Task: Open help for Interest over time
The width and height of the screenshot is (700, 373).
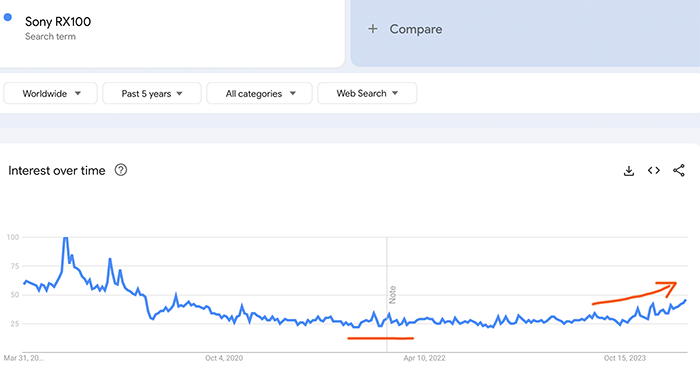Action: 121,170
